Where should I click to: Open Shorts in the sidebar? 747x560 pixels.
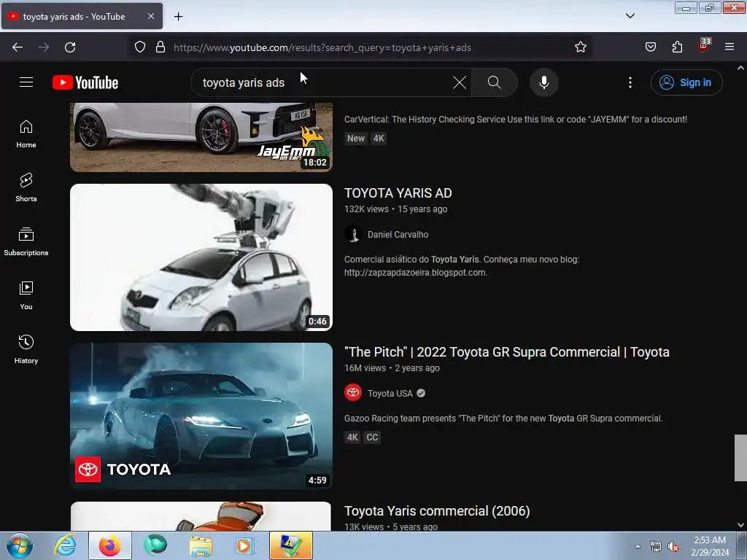pos(26,187)
